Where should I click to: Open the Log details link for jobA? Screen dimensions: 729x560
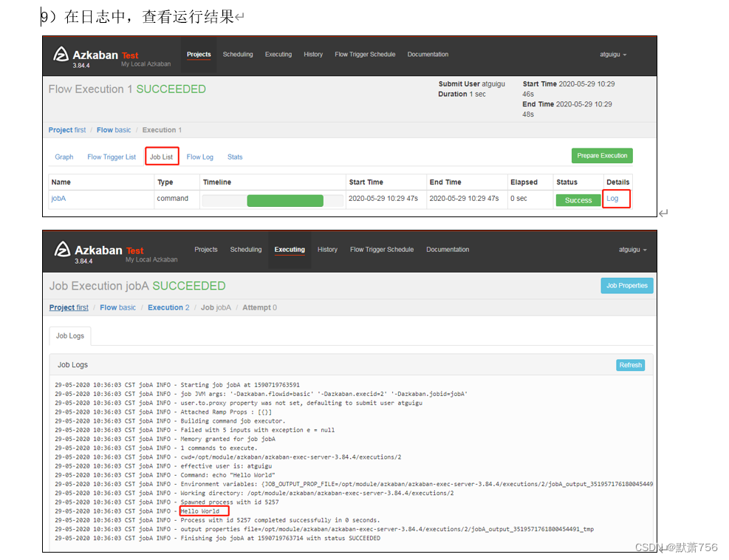click(612, 199)
